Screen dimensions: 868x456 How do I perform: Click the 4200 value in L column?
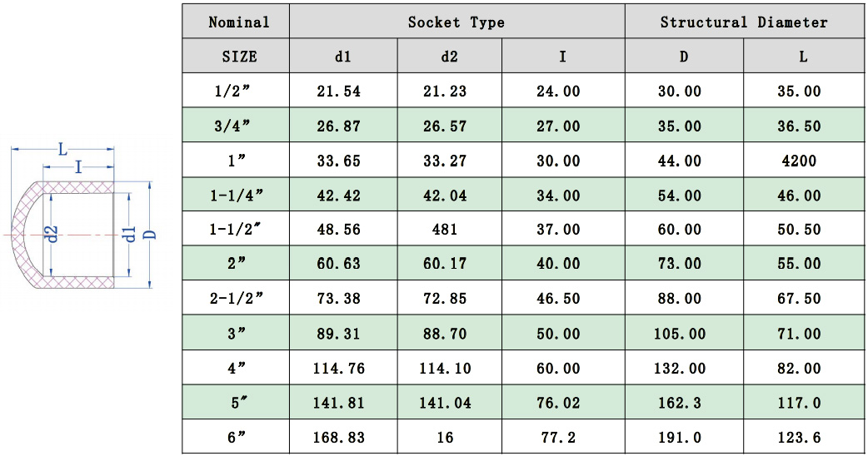pos(798,161)
